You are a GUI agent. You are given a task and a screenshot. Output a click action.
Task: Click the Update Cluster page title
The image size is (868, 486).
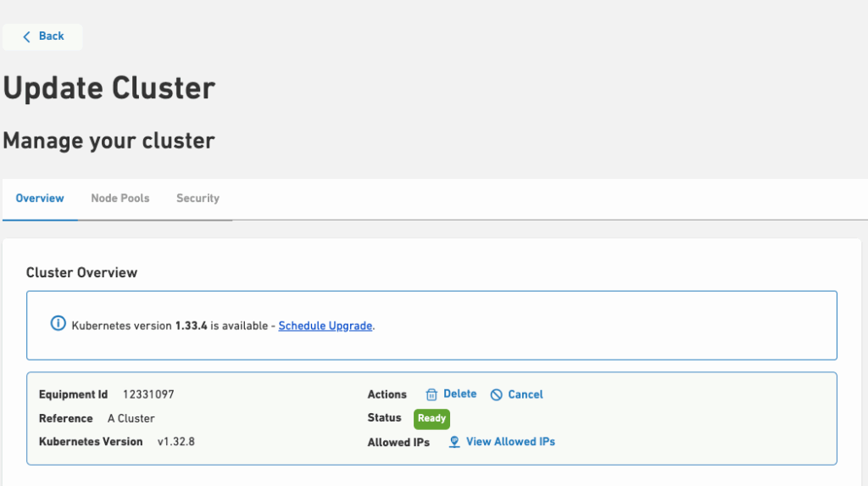[x=109, y=87]
